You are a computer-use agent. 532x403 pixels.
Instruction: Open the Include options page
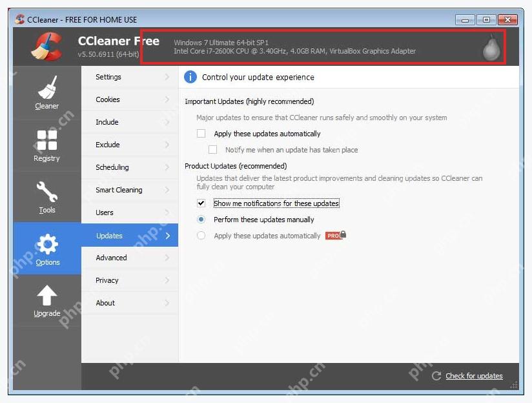click(x=130, y=122)
